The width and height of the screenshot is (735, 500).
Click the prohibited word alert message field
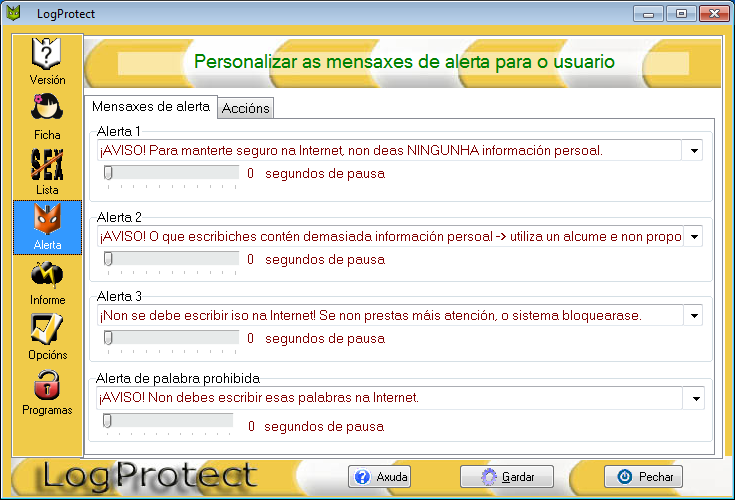click(389, 398)
